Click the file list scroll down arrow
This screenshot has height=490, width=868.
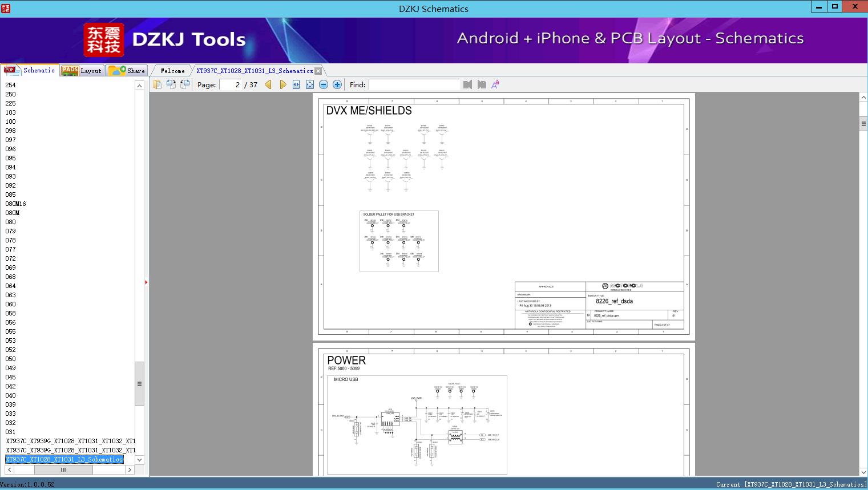coord(139,460)
